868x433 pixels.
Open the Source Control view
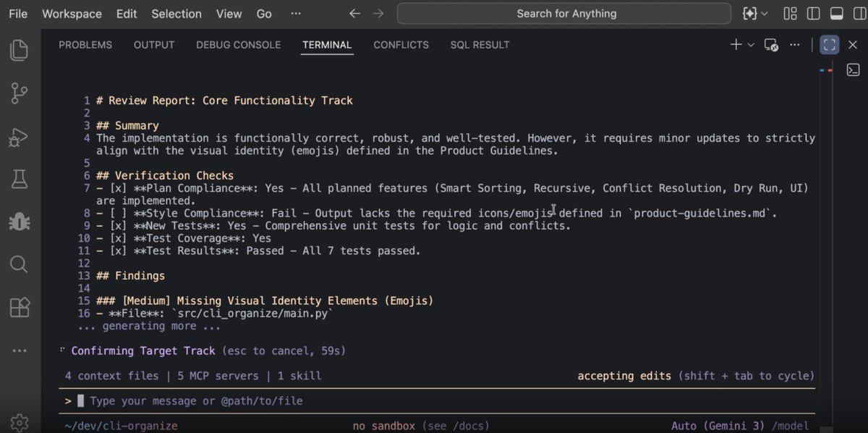[20, 93]
